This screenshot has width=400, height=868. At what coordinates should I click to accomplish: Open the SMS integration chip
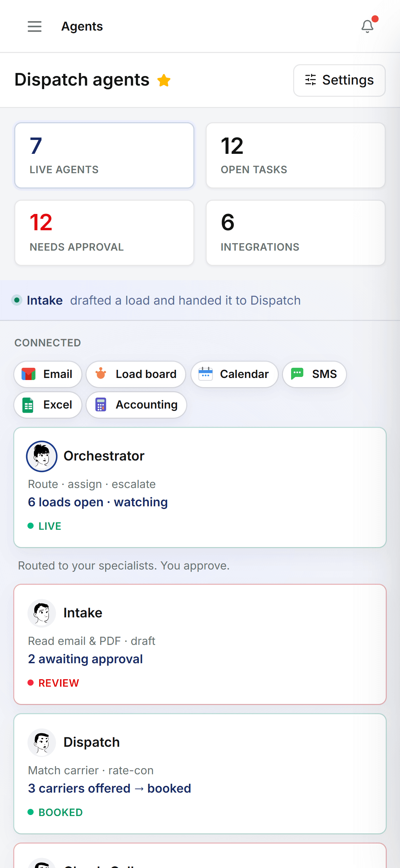tap(315, 374)
